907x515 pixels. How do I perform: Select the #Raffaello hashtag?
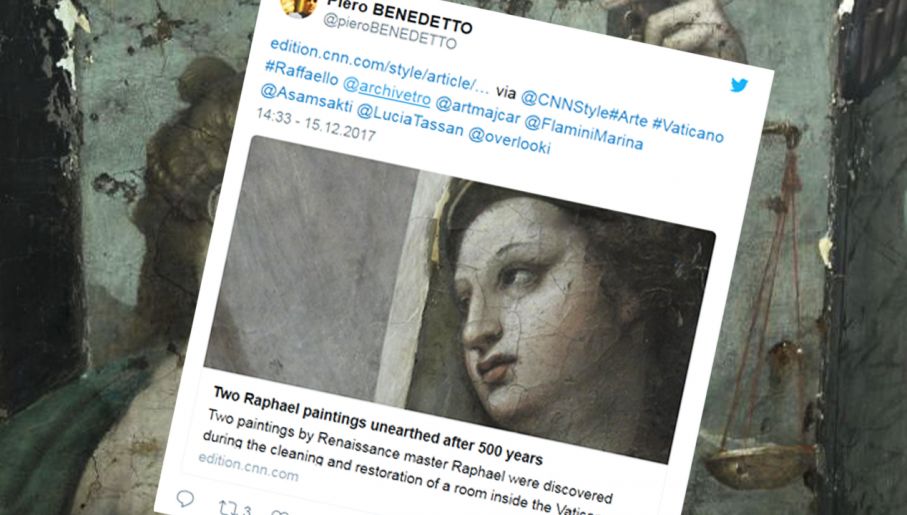tap(301, 75)
